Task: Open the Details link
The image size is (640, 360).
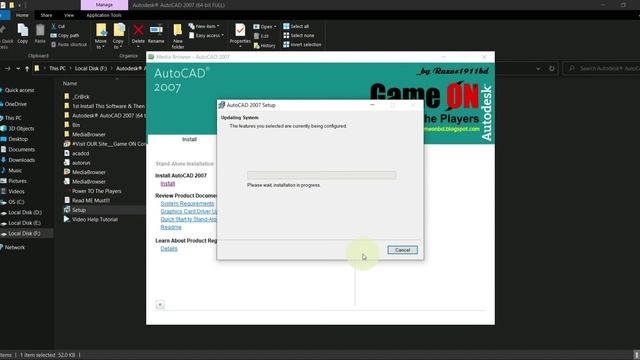Action: pos(169,249)
